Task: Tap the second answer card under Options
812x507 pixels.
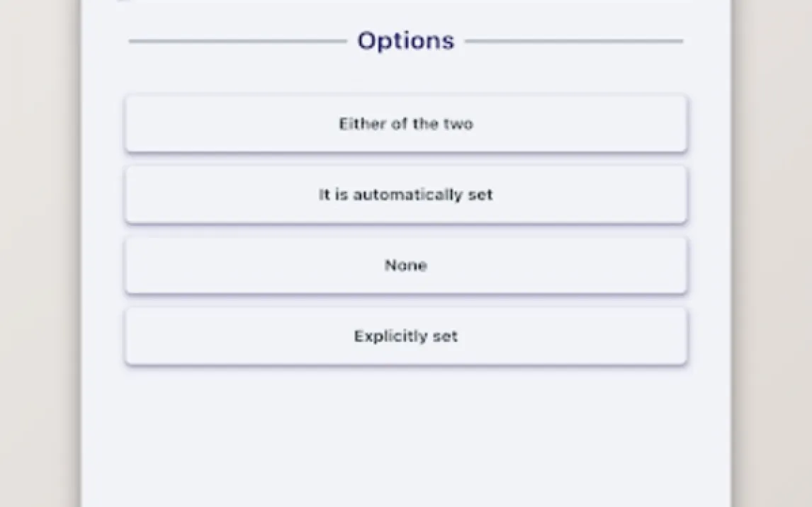Action: point(405,195)
